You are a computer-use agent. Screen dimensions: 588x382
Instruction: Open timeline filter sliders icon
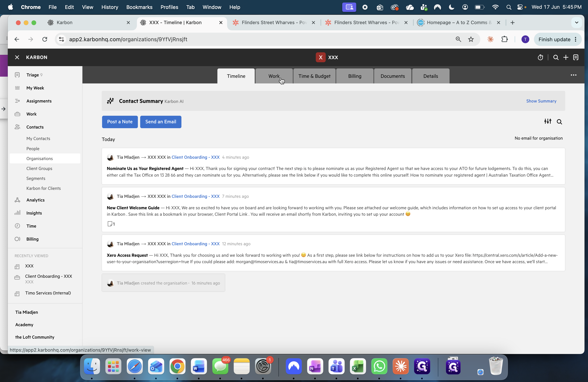(x=548, y=121)
